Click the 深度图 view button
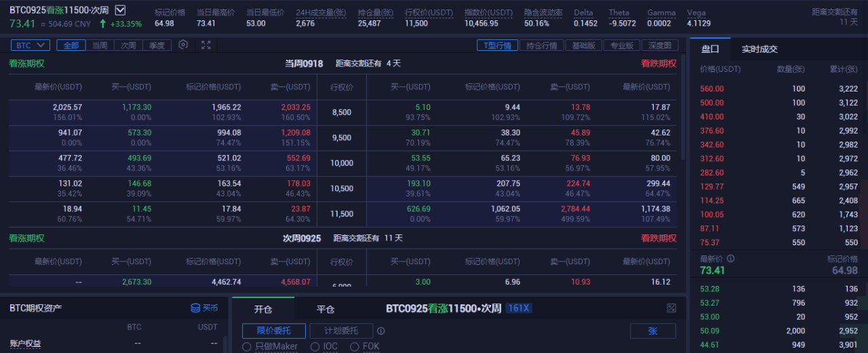The height and width of the screenshot is (353, 868). point(660,45)
